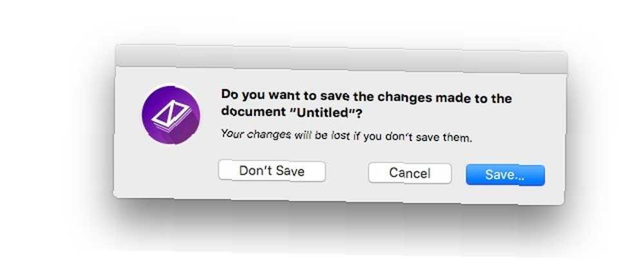Click the dialog's gray title bar
Viewport: 644px width, 261px height.
341,59
